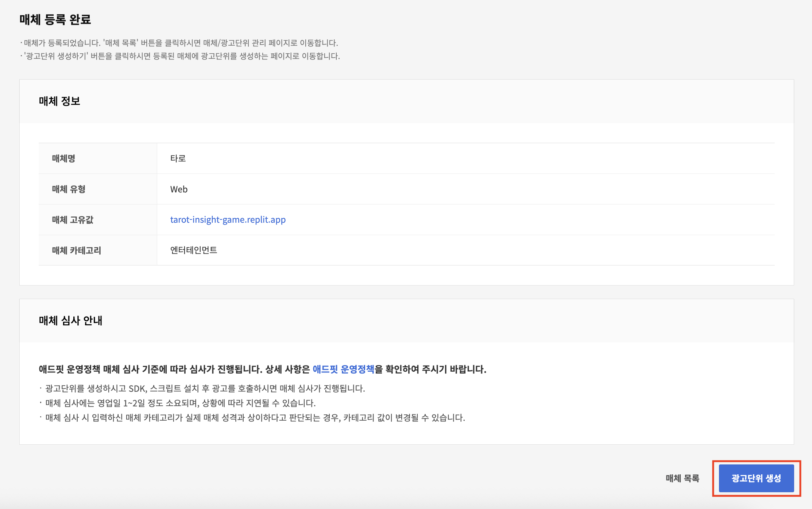This screenshot has height=509, width=812.
Task: Select the 매체 카테고리 label cell
Action: point(76,250)
